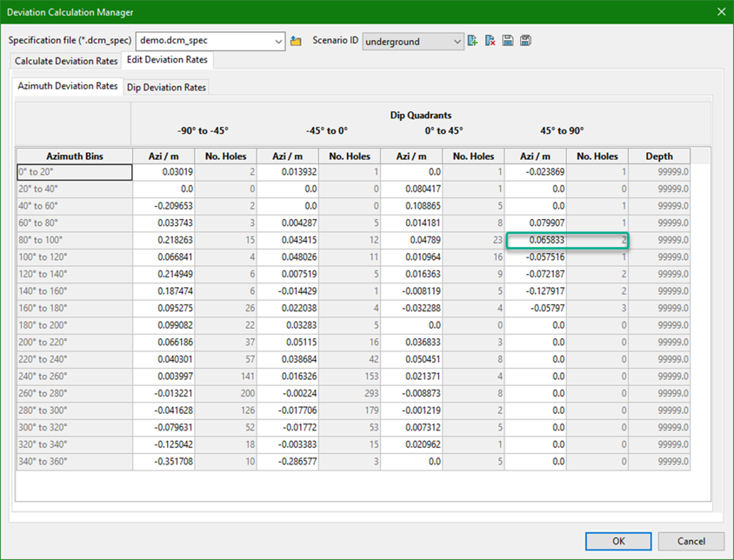Click the Depth column header
The image size is (734, 560).
click(x=658, y=157)
